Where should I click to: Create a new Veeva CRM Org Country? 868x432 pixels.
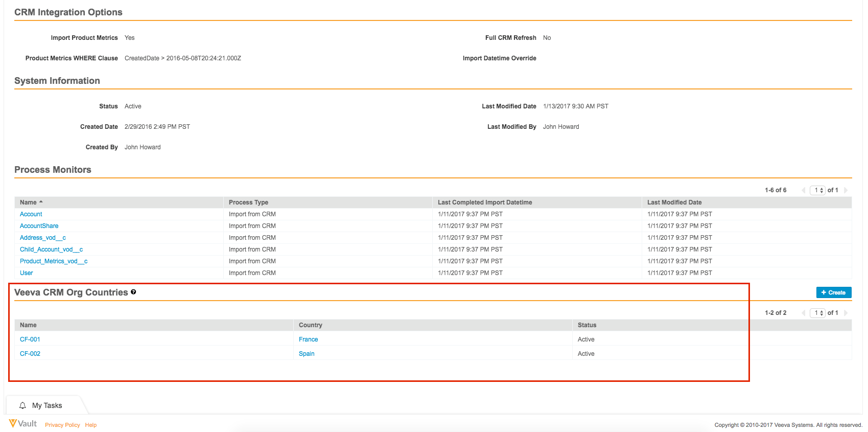pyautogui.click(x=833, y=292)
